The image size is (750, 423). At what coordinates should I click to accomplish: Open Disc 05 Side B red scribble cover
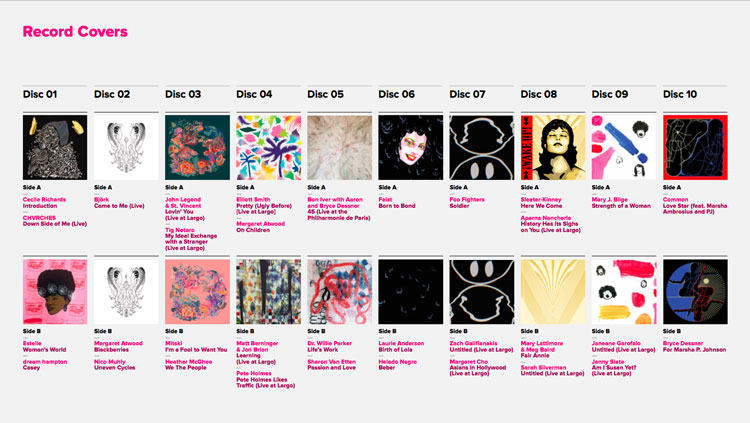point(340,292)
